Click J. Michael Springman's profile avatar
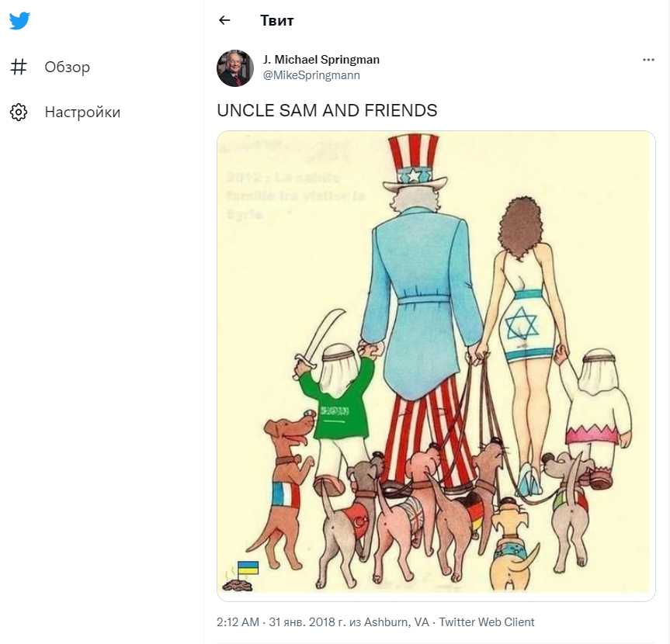670x644 pixels. pos(235,68)
